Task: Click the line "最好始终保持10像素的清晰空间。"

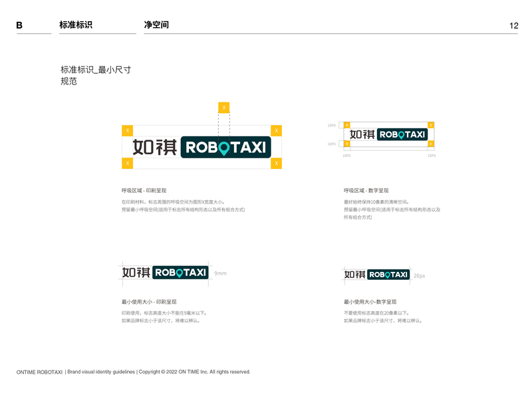Action: 377,202
